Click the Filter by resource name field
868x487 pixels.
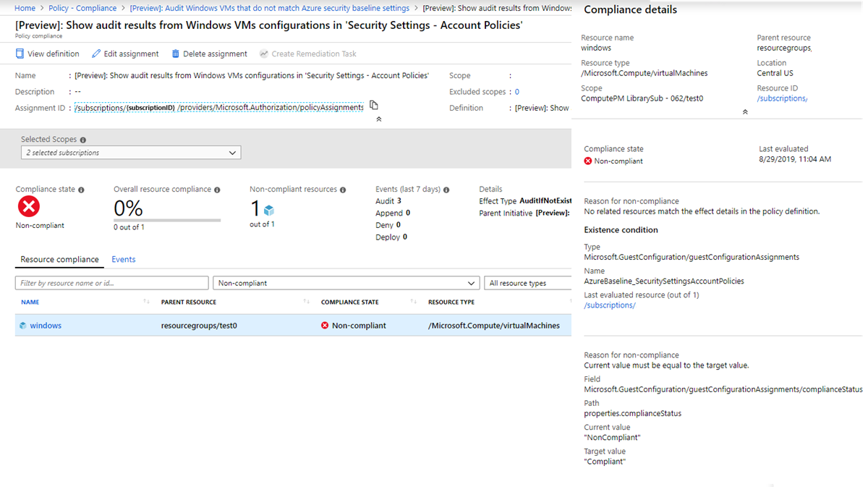[112, 283]
